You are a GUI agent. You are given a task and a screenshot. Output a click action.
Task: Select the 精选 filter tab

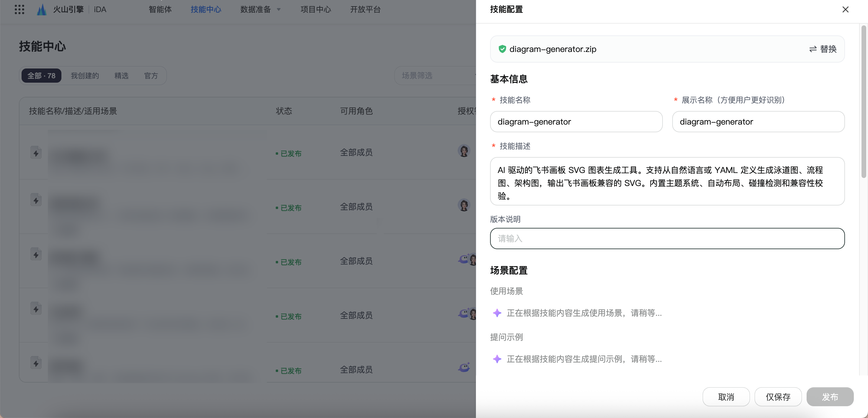tap(121, 76)
